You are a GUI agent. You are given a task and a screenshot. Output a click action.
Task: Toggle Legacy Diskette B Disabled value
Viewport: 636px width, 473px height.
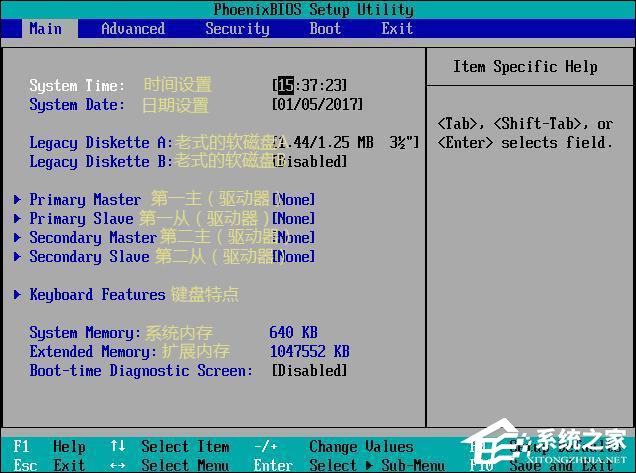(312, 161)
